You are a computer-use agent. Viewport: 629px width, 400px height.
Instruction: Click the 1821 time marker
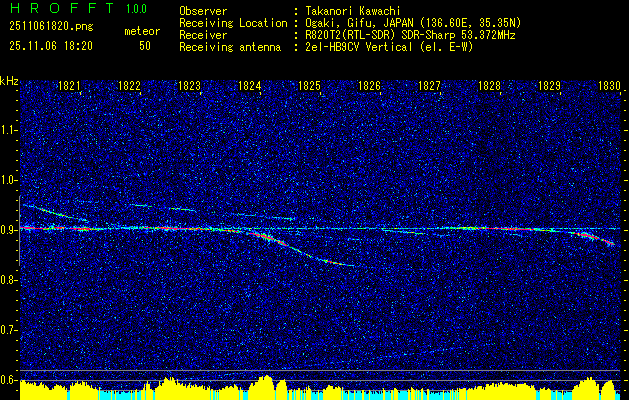pos(69,85)
